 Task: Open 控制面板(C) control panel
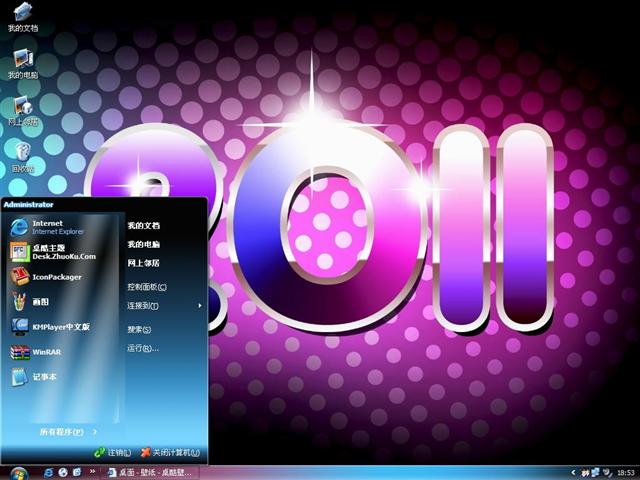tap(147, 287)
